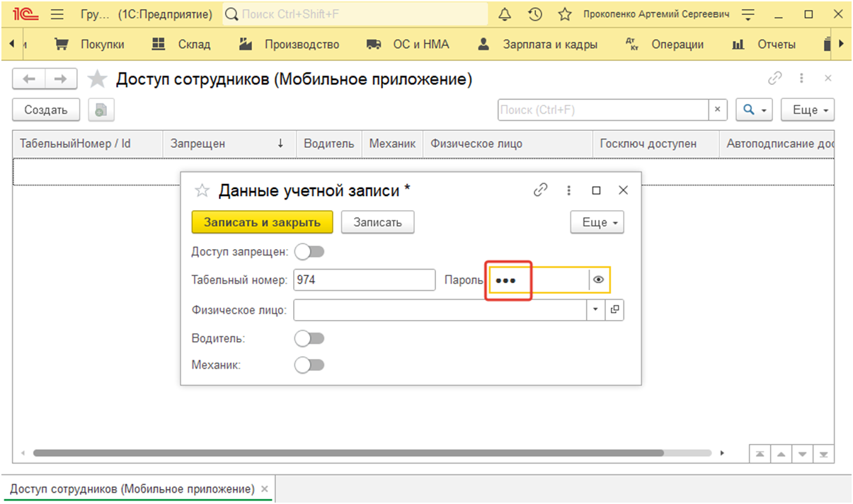Click the Создать button
This screenshot has height=504, width=853.
tap(46, 110)
